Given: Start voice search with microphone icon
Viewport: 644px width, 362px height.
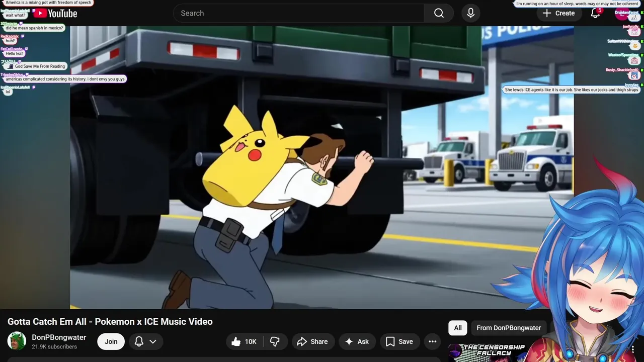Looking at the screenshot, I should coord(471,13).
